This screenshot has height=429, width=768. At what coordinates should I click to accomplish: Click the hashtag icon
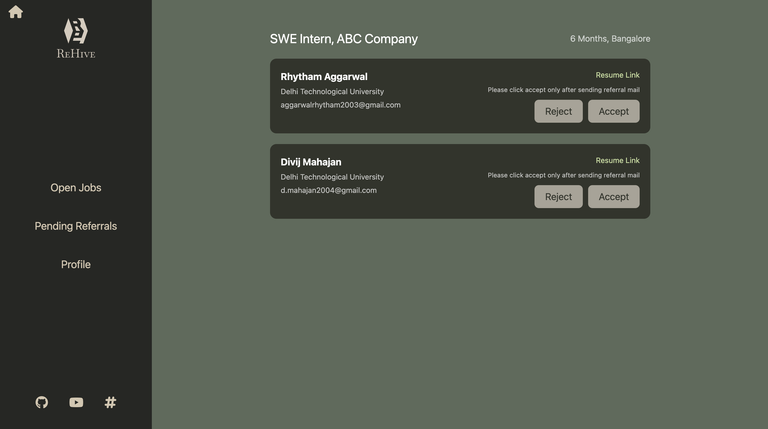click(110, 402)
